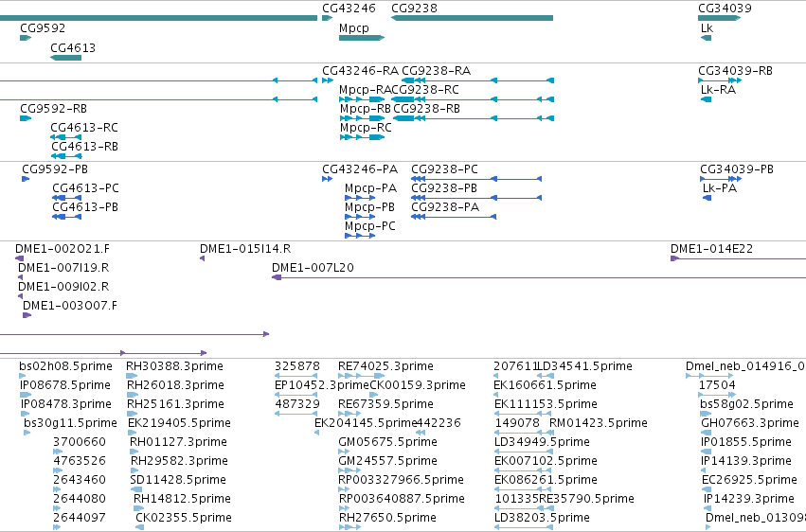The height and width of the screenshot is (532, 806).
Task: Select protein CG43246-PA
Action: click(x=360, y=169)
